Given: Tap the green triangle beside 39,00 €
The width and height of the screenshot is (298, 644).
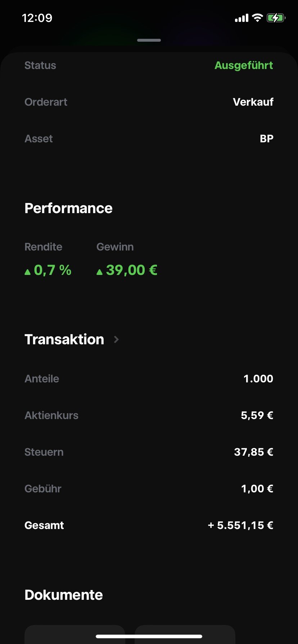Looking at the screenshot, I should tap(100, 272).
